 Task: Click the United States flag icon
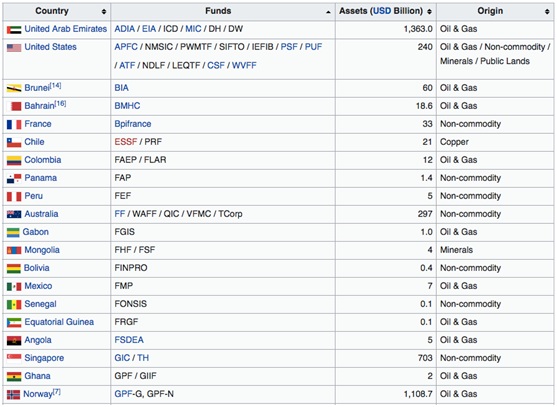pos(14,48)
